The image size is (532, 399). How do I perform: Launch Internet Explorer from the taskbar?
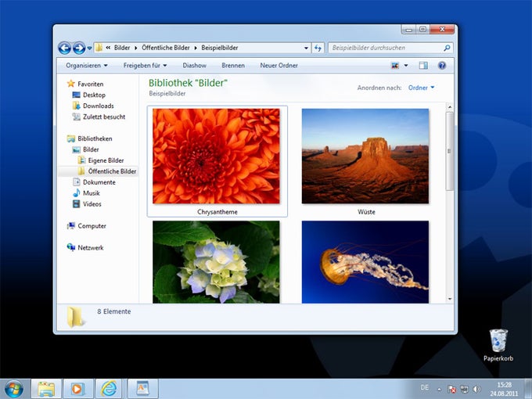click(x=110, y=389)
